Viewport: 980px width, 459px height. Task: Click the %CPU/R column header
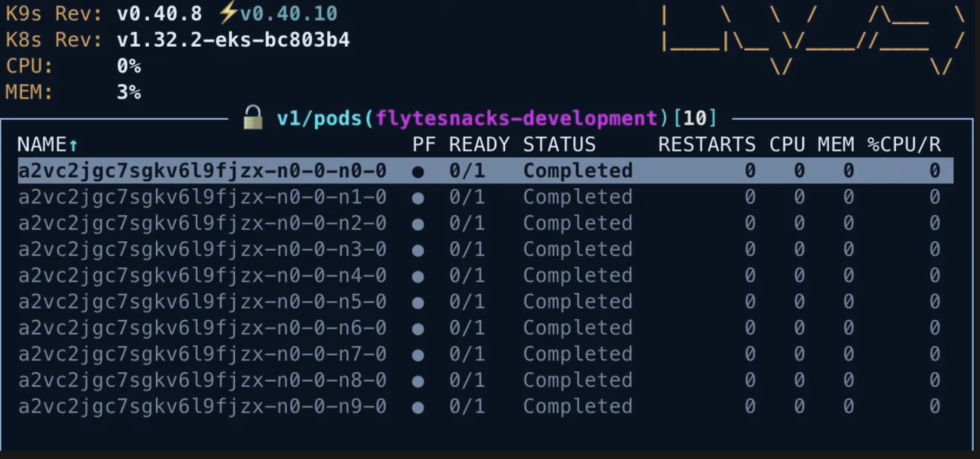click(904, 145)
